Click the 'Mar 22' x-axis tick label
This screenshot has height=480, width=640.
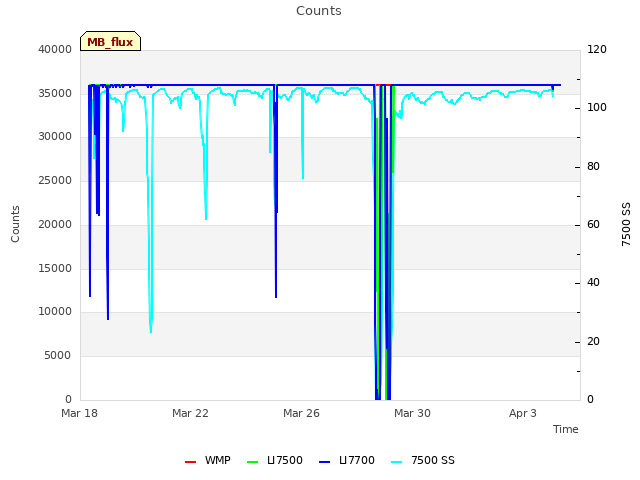(190, 413)
